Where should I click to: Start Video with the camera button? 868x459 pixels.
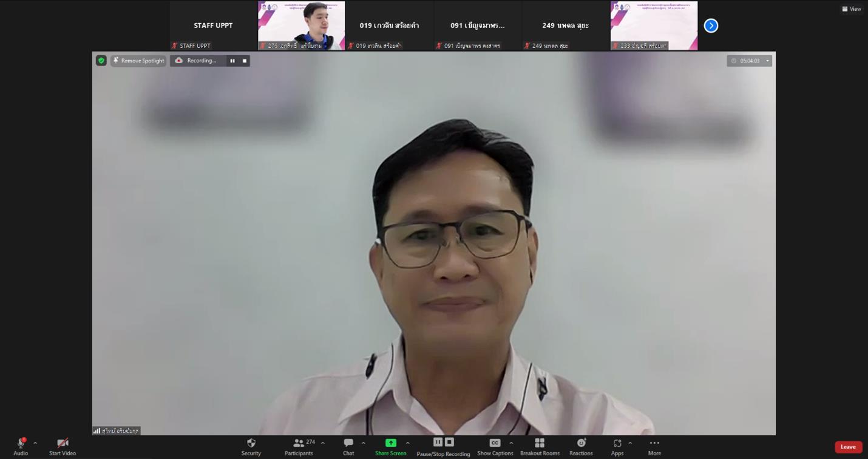pyautogui.click(x=63, y=447)
